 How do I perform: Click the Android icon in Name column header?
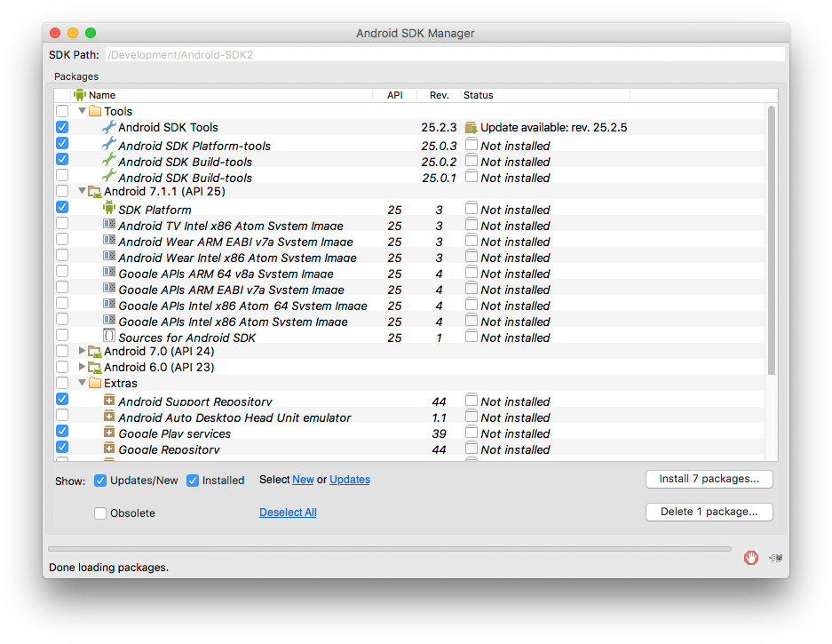(80, 95)
